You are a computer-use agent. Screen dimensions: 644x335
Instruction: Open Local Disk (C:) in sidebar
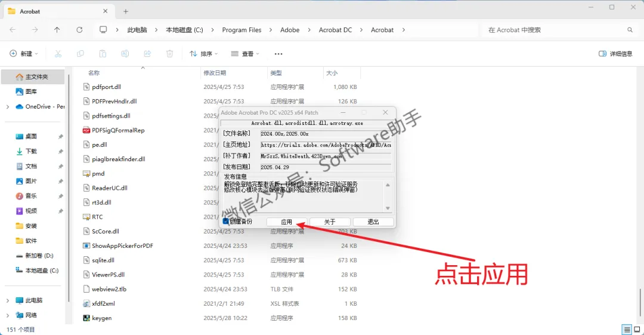coord(37,271)
